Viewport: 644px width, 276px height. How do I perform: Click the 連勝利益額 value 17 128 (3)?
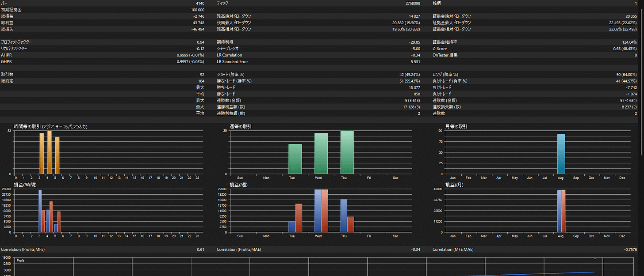411,107
